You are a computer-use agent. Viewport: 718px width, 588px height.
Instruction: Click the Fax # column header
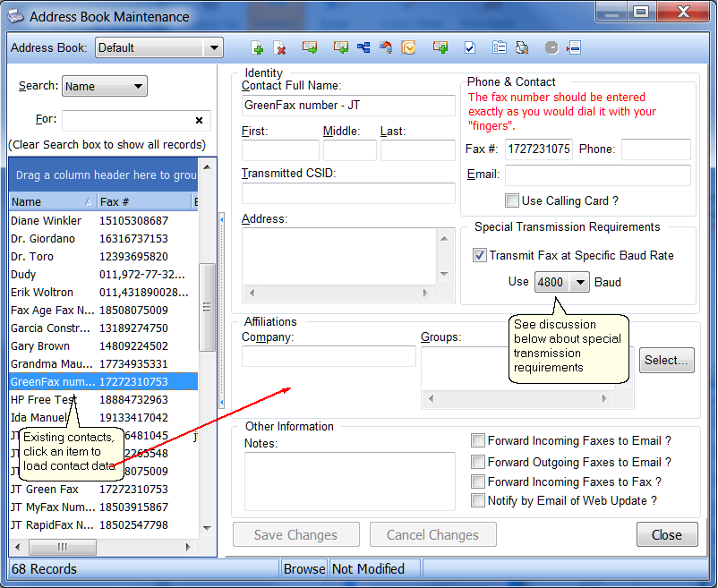(143, 202)
